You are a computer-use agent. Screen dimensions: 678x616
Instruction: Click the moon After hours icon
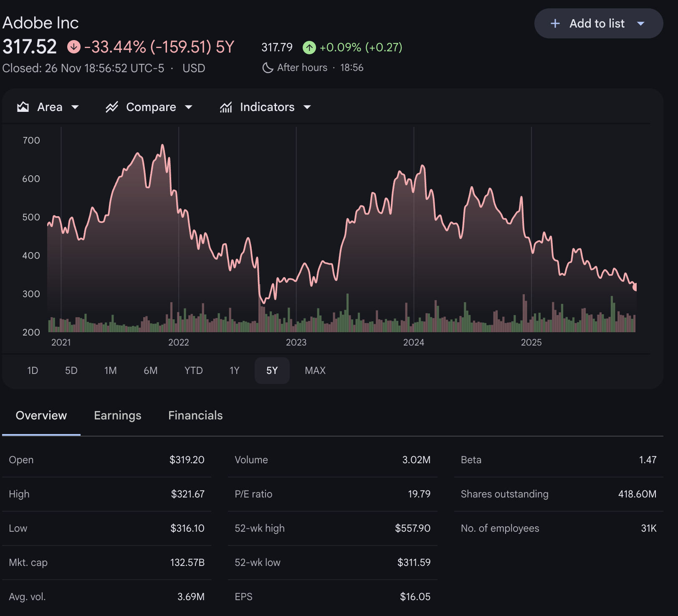(268, 68)
